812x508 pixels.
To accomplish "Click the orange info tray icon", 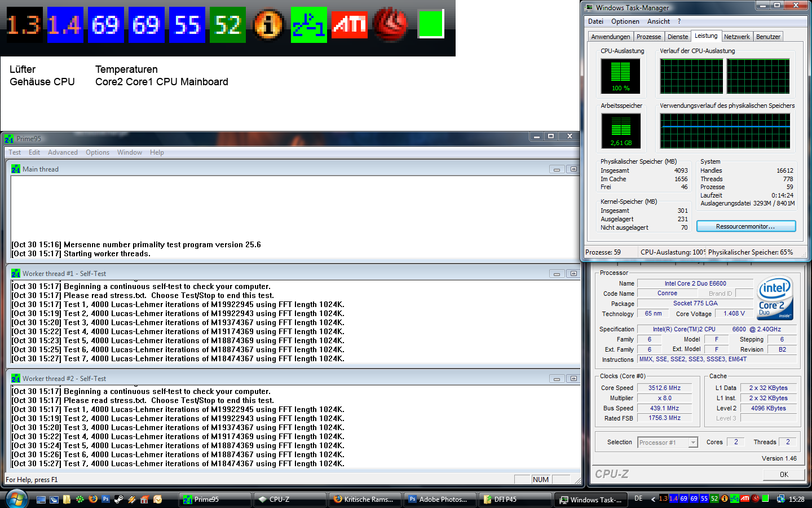I will [725, 498].
